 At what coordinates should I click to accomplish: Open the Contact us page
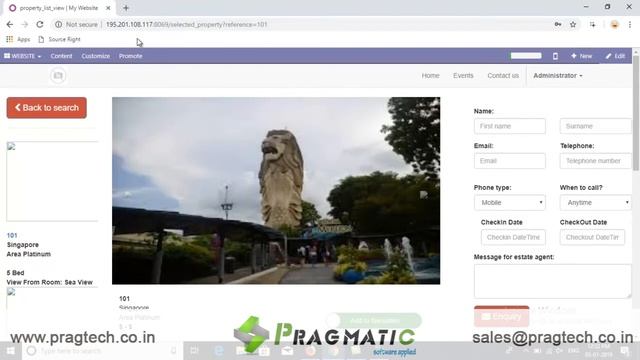(x=503, y=76)
